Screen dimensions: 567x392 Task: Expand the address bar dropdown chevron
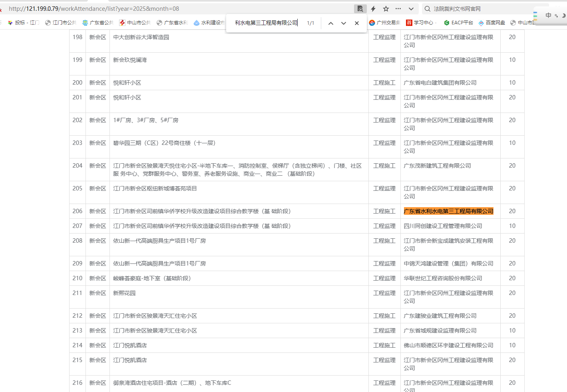pos(411,9)
